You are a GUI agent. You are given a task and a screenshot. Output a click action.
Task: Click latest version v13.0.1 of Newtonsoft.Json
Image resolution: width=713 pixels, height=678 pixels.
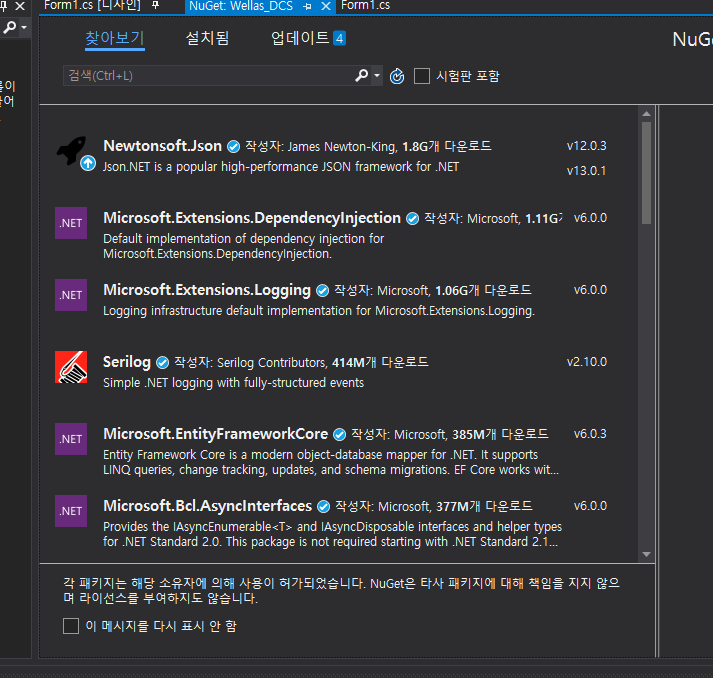coord(587,171)
